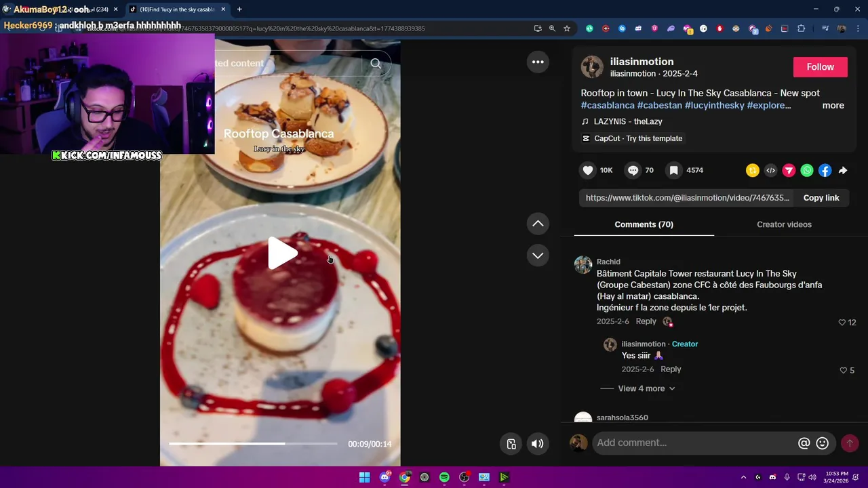Mute the video volume speaker
Screen dimensions: 868x488
tap(537, 444)
